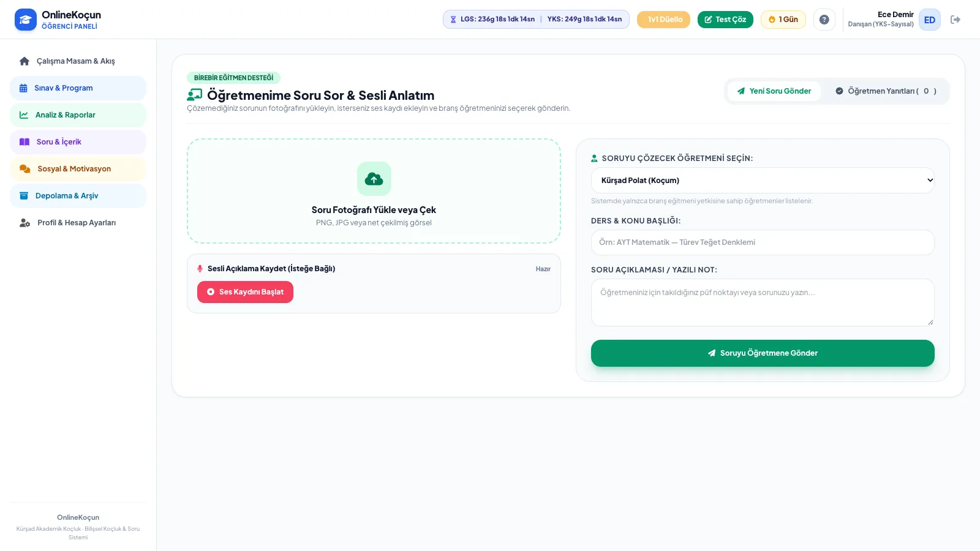This screenshot has width=980, height=551.
Task: Click the YKS countdown text
Action: click(x=584, y=20)
